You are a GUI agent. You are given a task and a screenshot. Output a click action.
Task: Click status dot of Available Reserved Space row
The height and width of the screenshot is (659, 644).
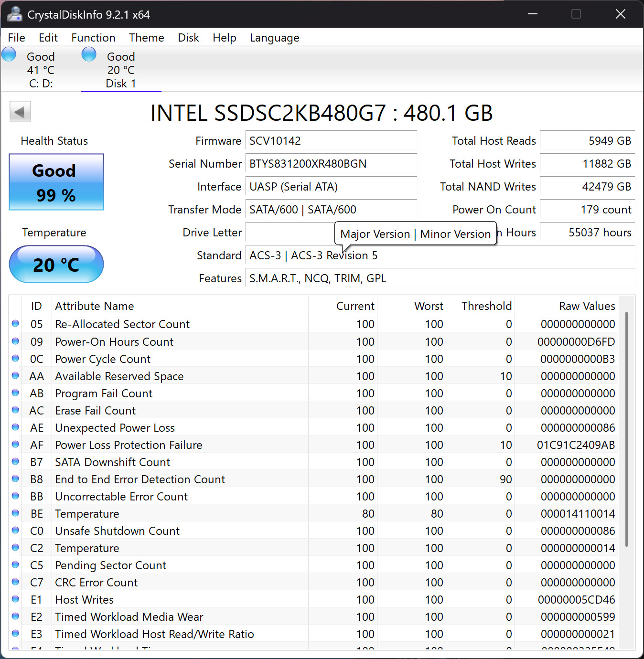tap(15, 376)
